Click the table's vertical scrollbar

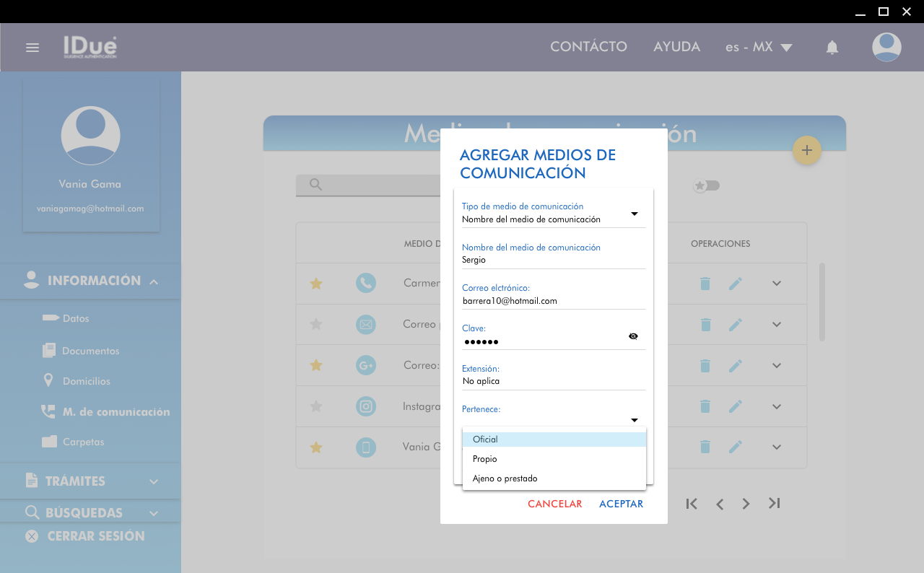(821, 302)
